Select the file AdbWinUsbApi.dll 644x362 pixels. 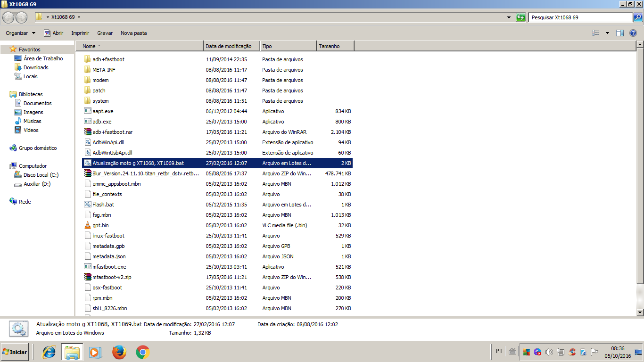point(112,153)
